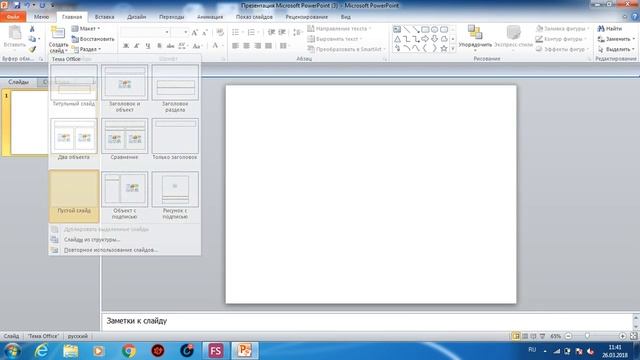This screenshot has height=360, width=640.
Task: Click the Undo arrow icon
Action: point(27,5)
